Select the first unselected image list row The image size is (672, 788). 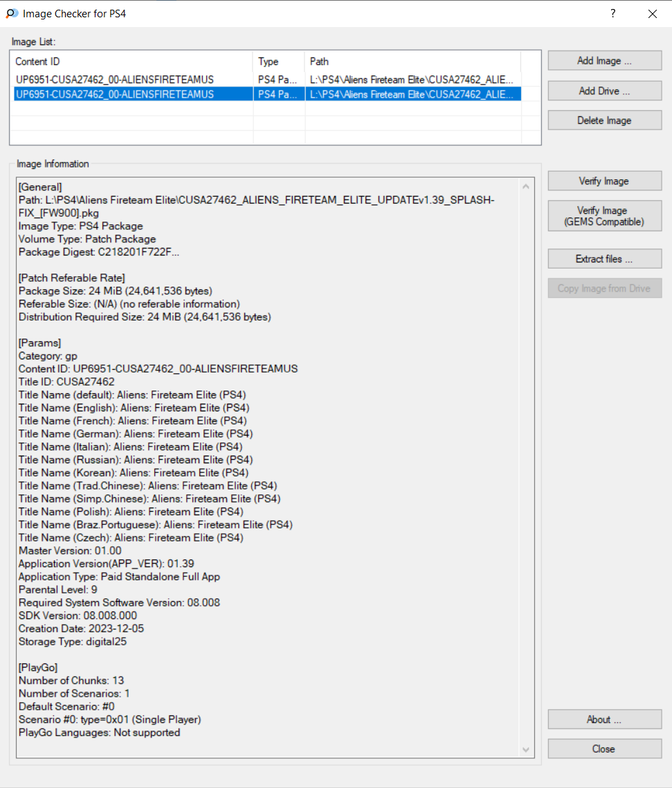click(x=267, y=80)
